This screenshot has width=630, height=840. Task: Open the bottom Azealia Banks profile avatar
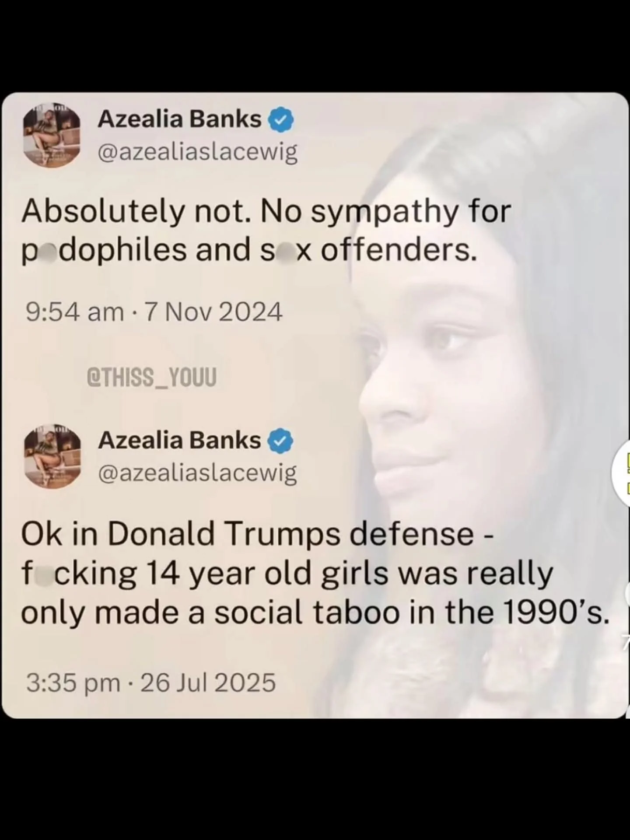(52, 458)
